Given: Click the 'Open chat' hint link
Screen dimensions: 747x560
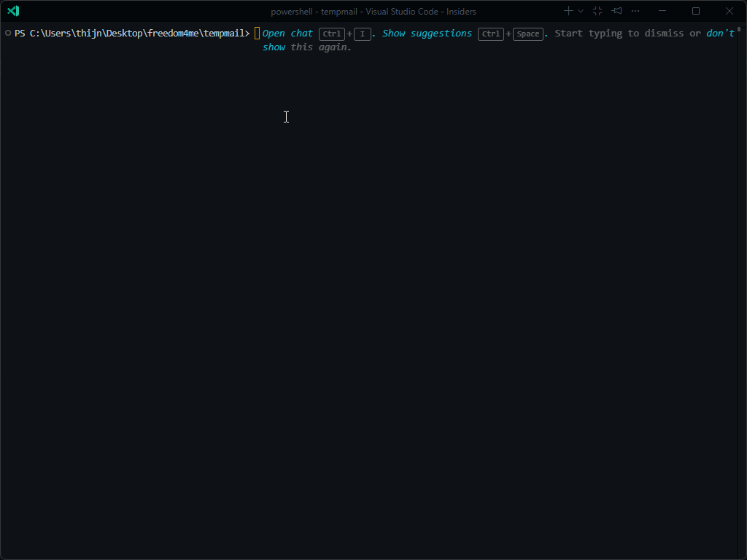Looking at the screenshot, I should 287,34.
